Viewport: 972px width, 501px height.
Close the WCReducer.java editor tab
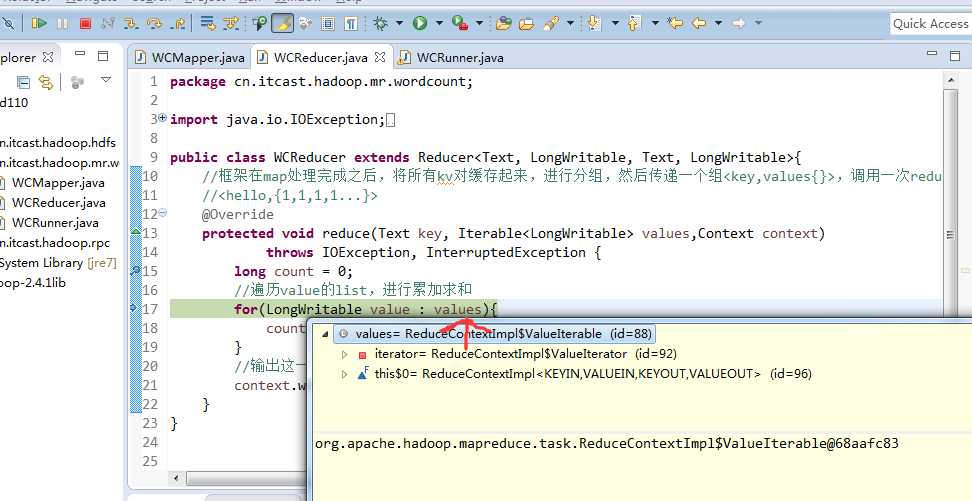click(x=380, y=57)
